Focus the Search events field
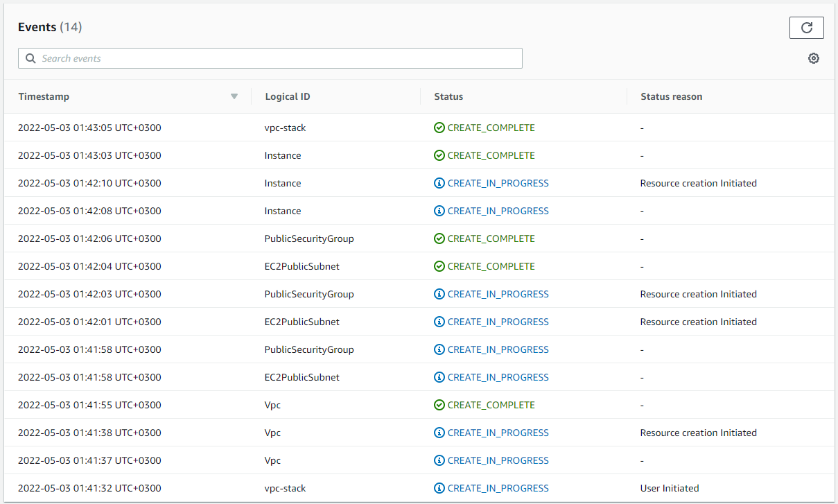The width and height of the screenshot is (838, 504). coord(270,58)
